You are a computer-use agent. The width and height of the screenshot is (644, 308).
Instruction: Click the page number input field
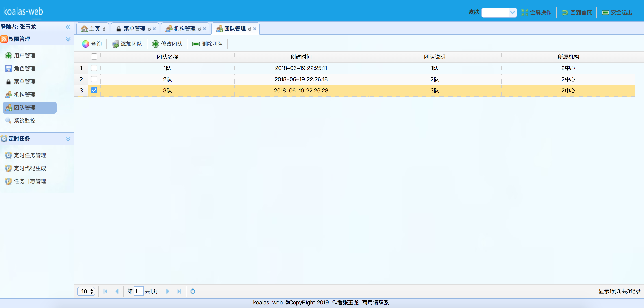tap(138, 291)
